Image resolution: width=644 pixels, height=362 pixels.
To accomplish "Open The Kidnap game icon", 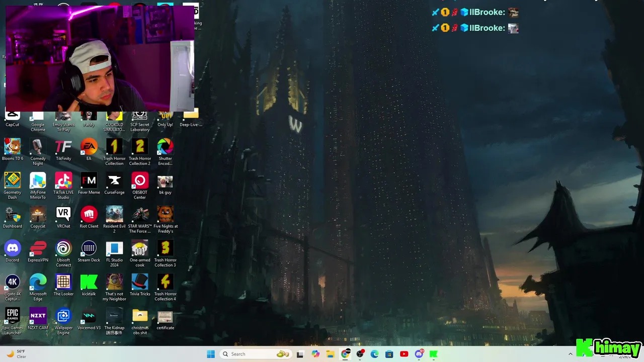I will click(x=114, y=321).
